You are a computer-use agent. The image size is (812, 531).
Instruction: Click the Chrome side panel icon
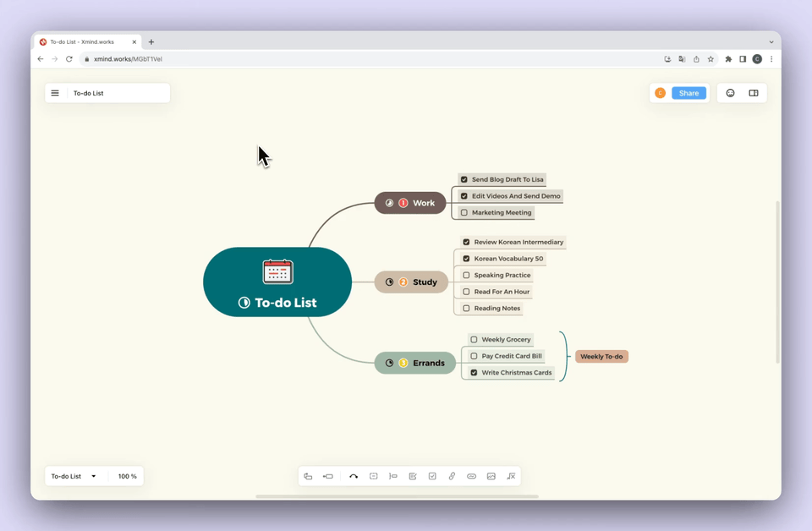pos(743,59)
